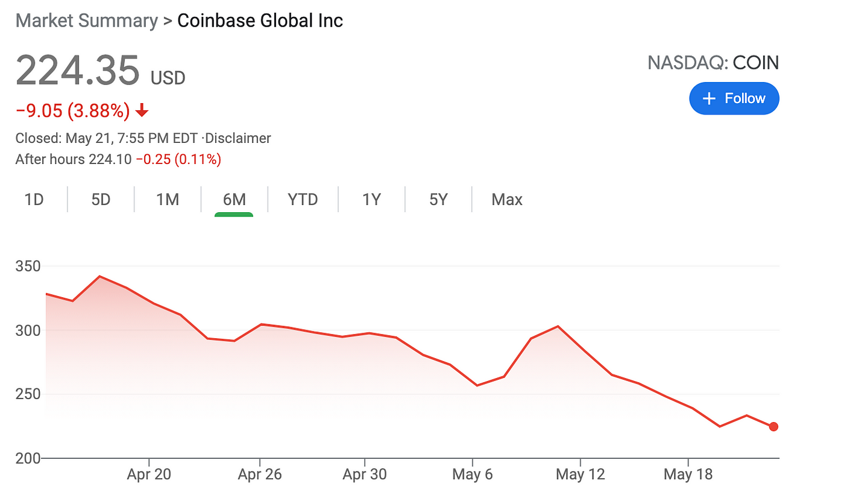Click the Apr 20 axis date label
The height and width of the screenshot is (504, 844).
click(x=149, y=474)
